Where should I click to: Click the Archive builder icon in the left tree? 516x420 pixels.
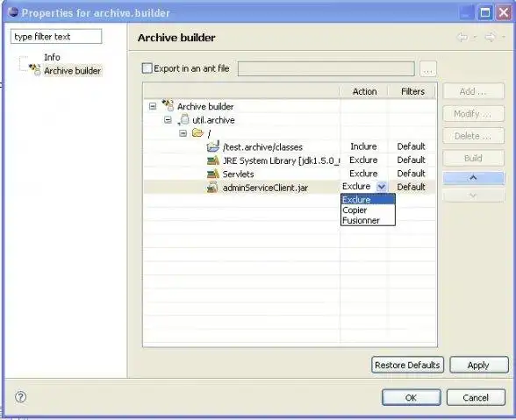[34, 70]
